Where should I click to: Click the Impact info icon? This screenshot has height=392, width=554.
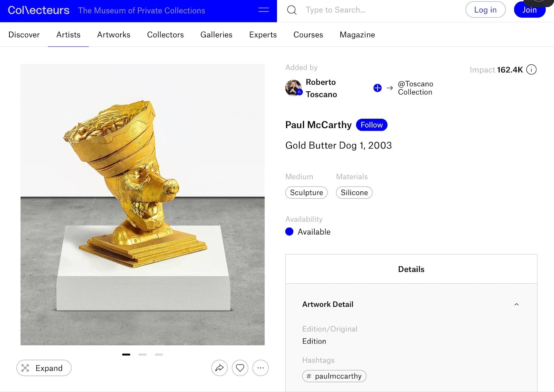pyautogui.click(x=531, y=70)
